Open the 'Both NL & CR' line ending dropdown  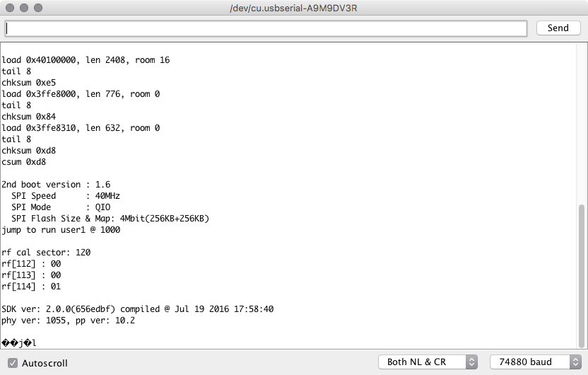coord(421,362)
